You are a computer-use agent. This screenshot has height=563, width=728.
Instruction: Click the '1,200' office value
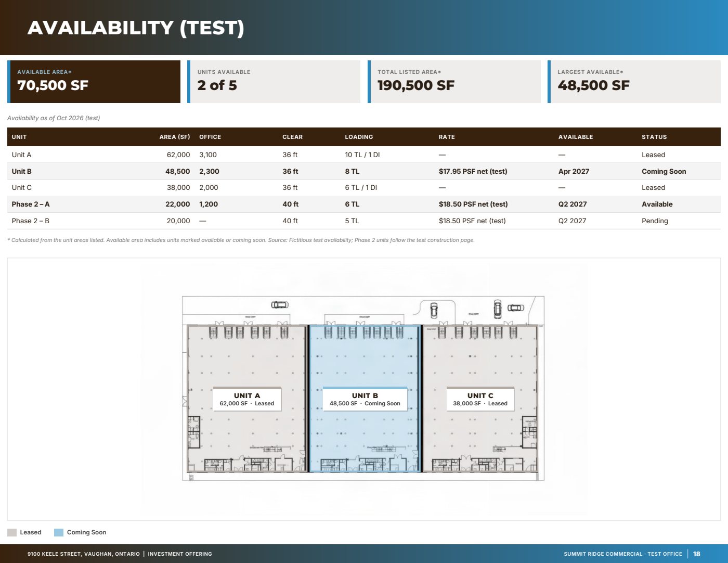coord(209,204)
